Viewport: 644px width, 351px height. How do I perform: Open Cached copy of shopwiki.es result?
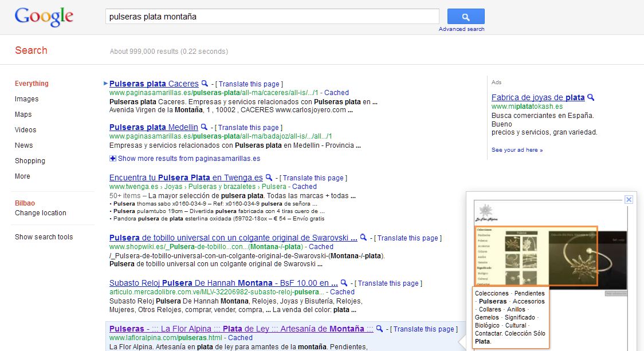coord(321,247)
